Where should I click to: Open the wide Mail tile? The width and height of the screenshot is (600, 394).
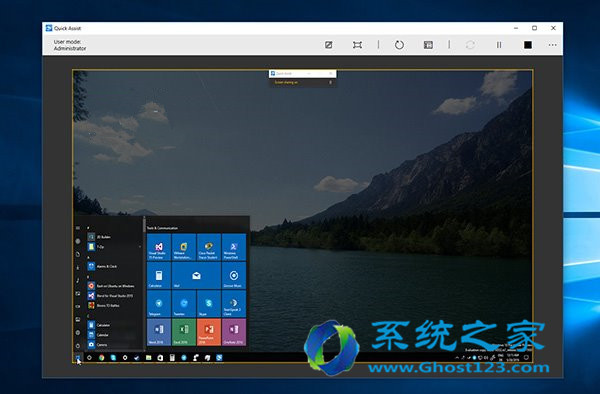pyautogui.click(x=196, y=275)
